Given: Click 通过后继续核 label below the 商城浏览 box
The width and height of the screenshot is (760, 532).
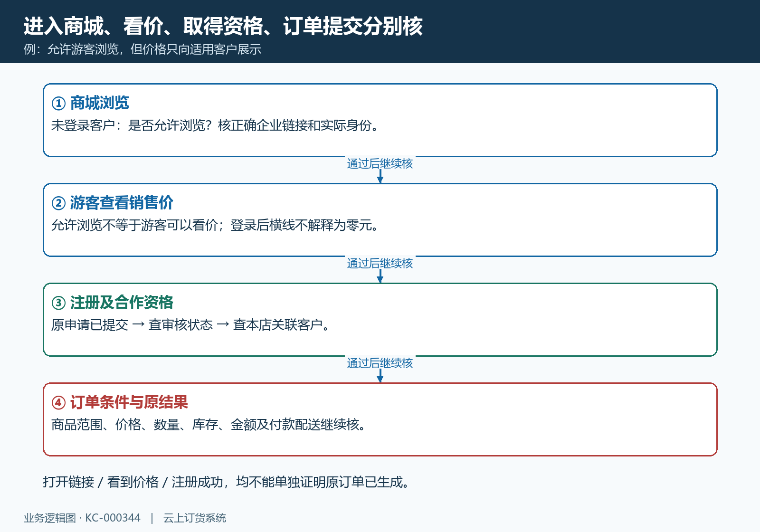Looking at the screenshot, I should pos(380,163).
